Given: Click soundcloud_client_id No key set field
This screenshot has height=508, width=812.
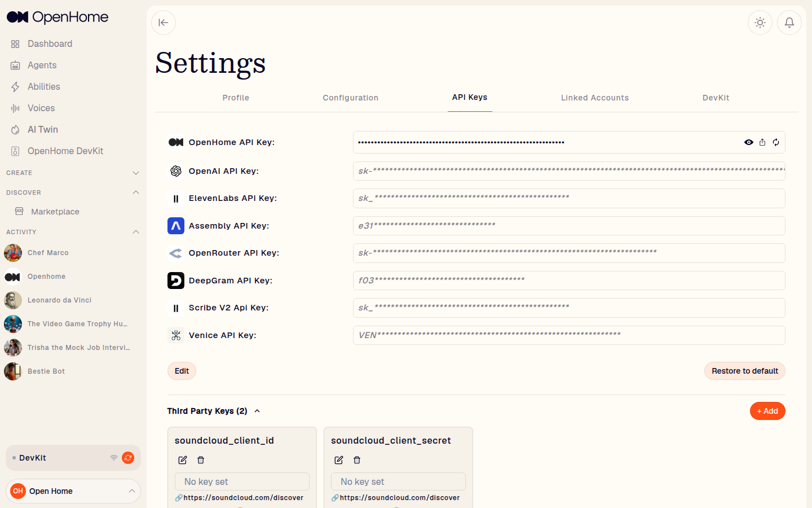Looking at the screenshot, I should (242, 481).
